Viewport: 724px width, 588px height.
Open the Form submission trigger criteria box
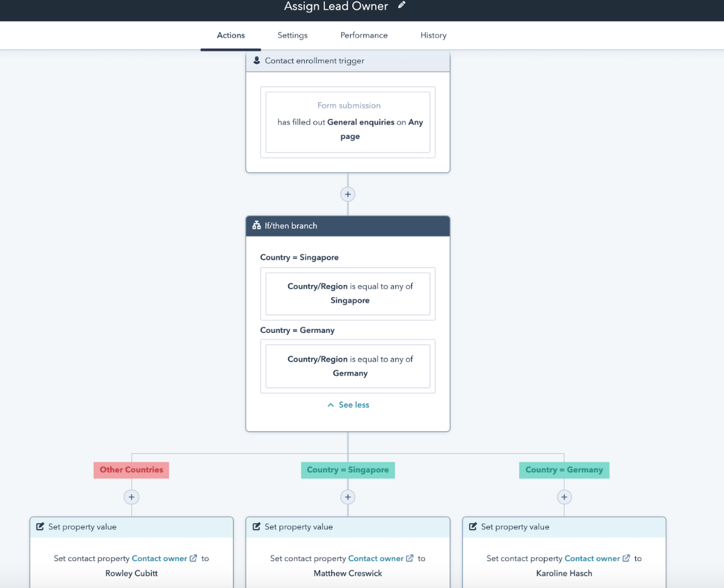(348, 122)
